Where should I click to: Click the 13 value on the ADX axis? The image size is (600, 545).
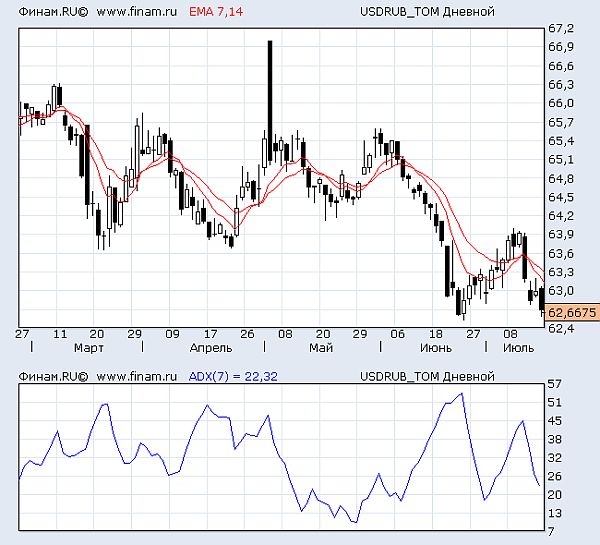coord(553,513)
